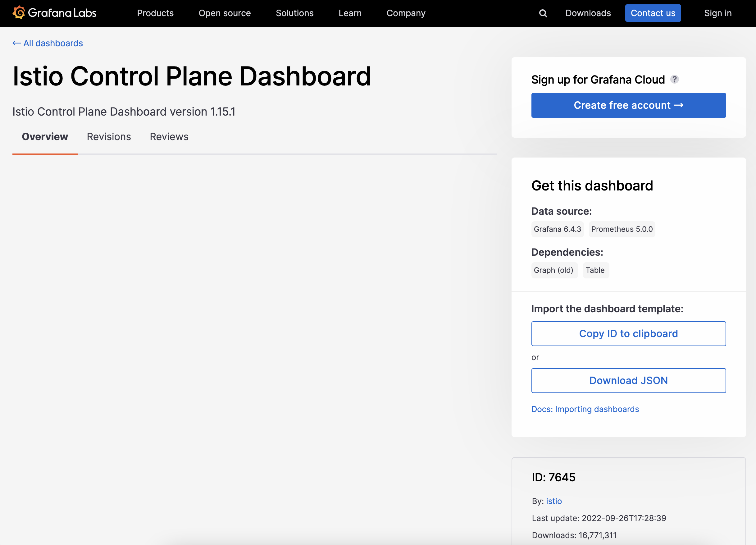Click the Contact us button
756x545 pixels.
pyautogui.click(x=653, y=13)
